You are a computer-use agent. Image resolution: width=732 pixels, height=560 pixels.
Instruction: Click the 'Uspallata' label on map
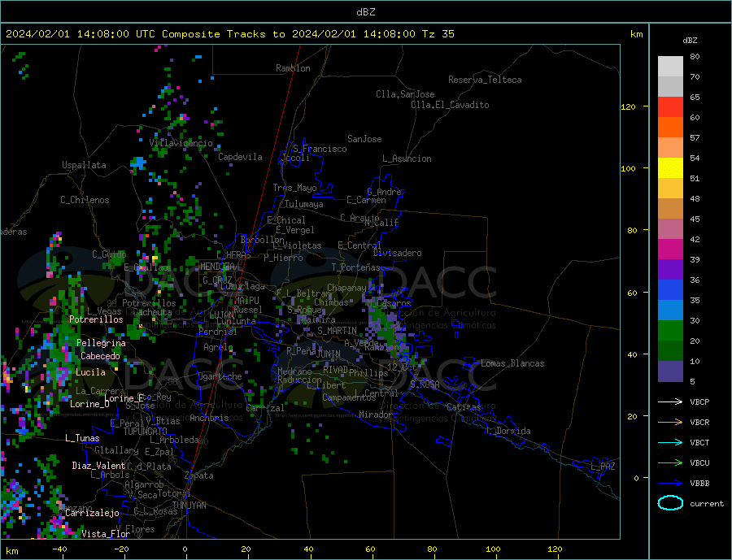coord(84,165)
